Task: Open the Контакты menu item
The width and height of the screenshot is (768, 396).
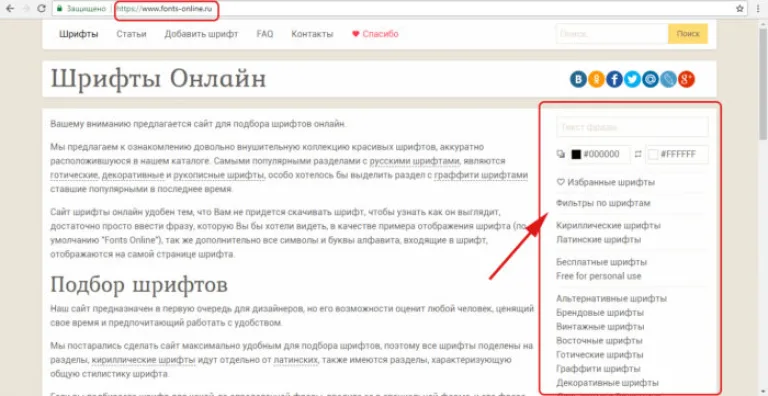Action: pyautogui.click(x=312, y=34)
